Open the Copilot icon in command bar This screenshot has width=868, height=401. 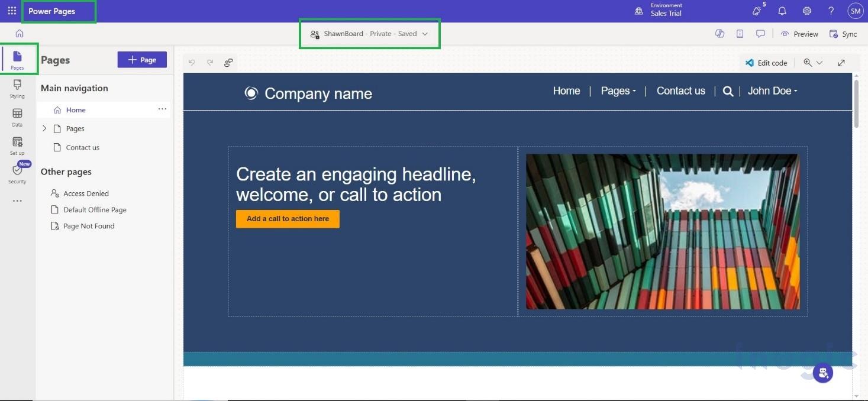coord(719,34)
